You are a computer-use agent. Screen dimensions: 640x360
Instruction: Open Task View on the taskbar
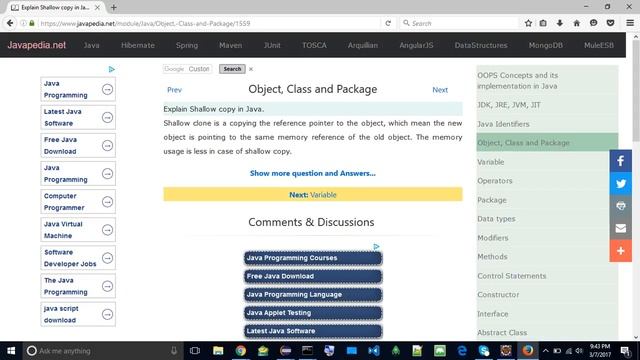pyautogui.click(x=195, y=351)
